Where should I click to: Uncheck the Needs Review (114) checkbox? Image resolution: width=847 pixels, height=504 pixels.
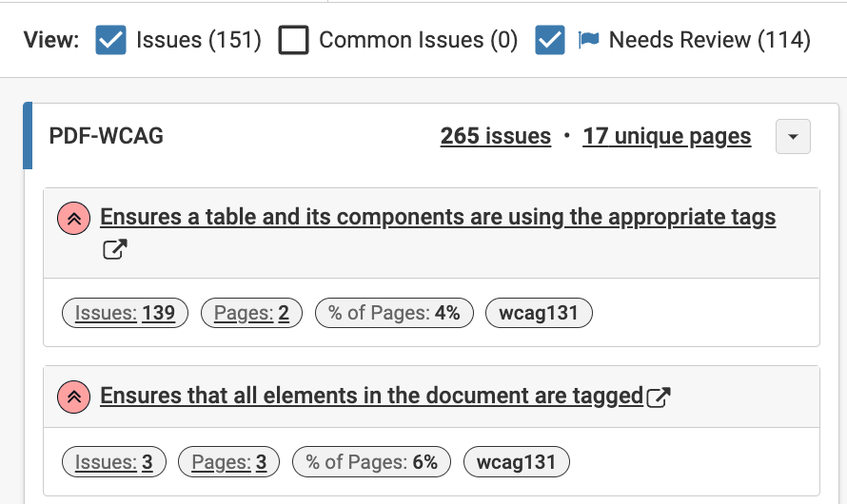point(550,40)
